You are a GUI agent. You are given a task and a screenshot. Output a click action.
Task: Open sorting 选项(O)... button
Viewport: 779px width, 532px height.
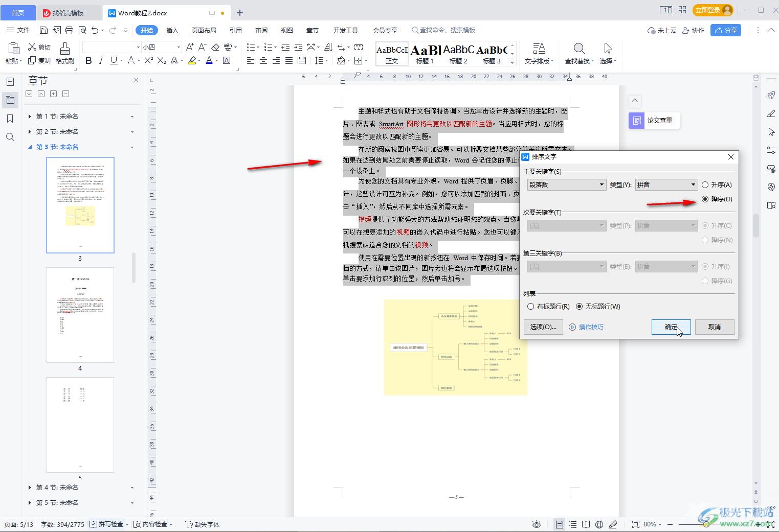[543, 327]
